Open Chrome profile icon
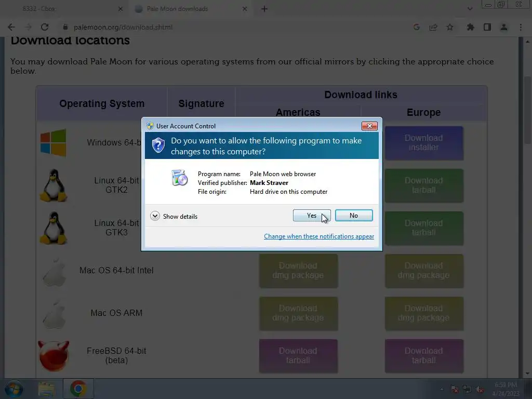 (504, 27)
